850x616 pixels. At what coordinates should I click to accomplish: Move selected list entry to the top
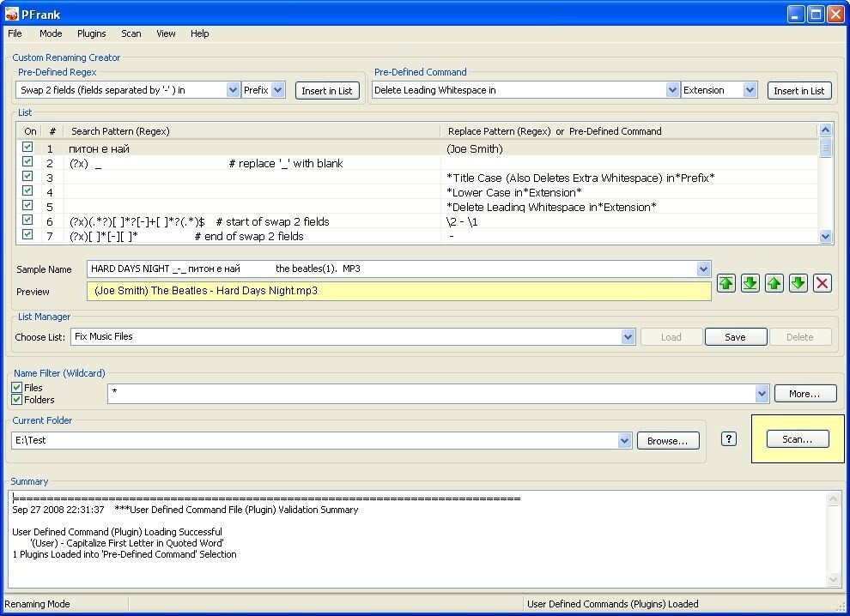tap(726, 283)
